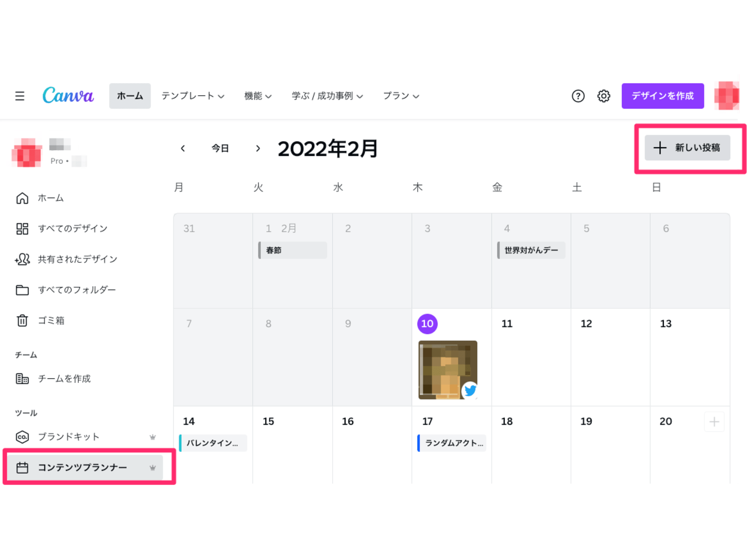Open コンテンツプランナー tool
747x560 pixels.
pyautogui.click(x=85, y=467)
